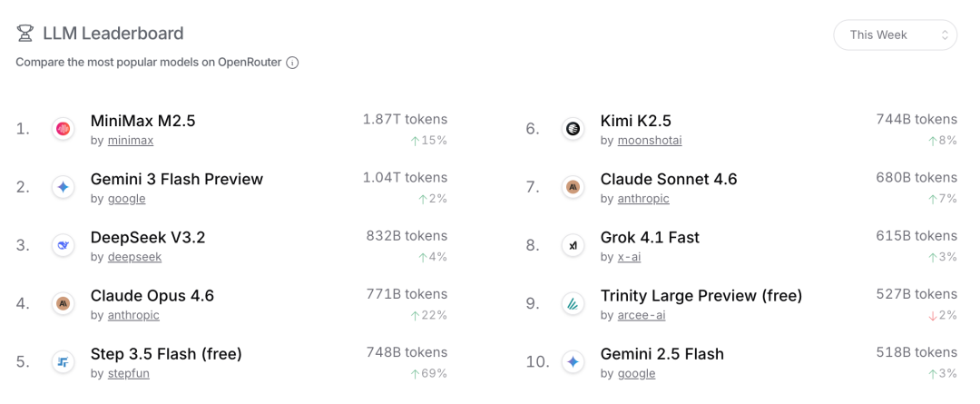
Task: Click the Trinity Large Preview icon
Action: pos(573,303)
